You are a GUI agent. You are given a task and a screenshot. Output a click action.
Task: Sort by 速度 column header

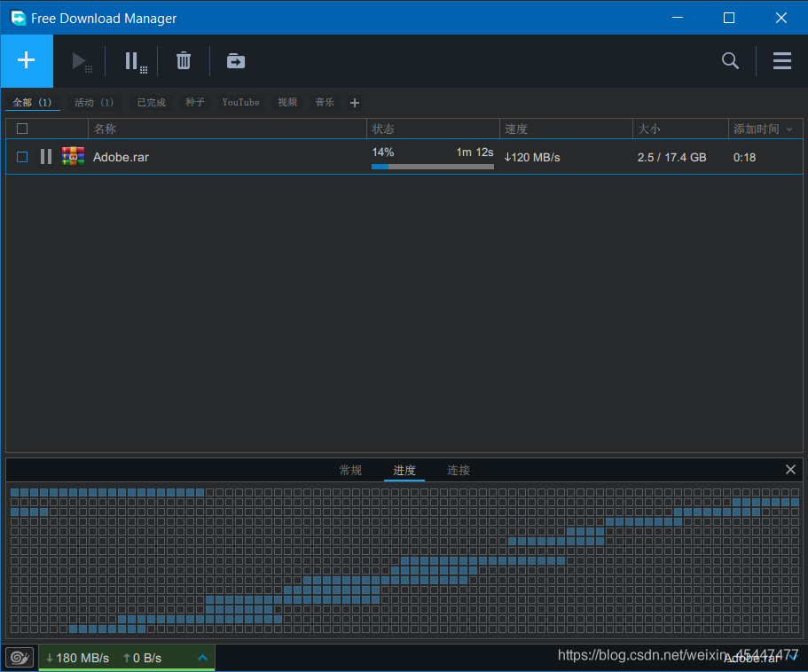click(566, 129)
